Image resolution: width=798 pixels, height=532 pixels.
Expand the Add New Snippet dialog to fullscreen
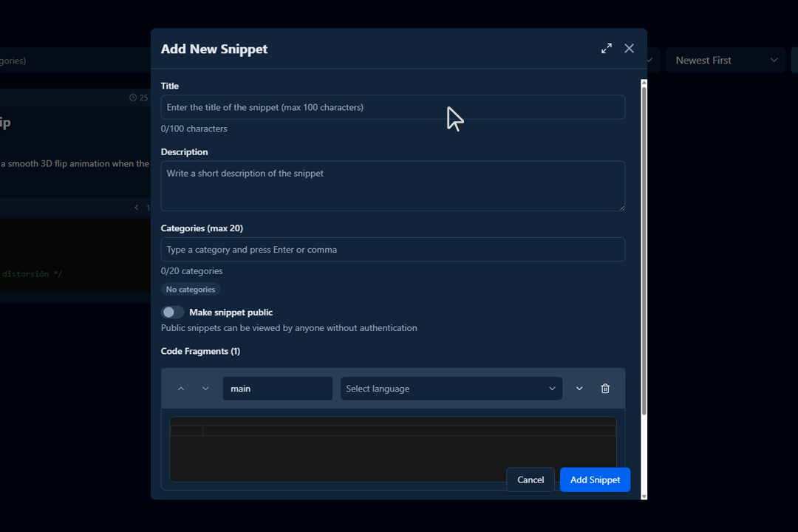click(x=606, y=48)
